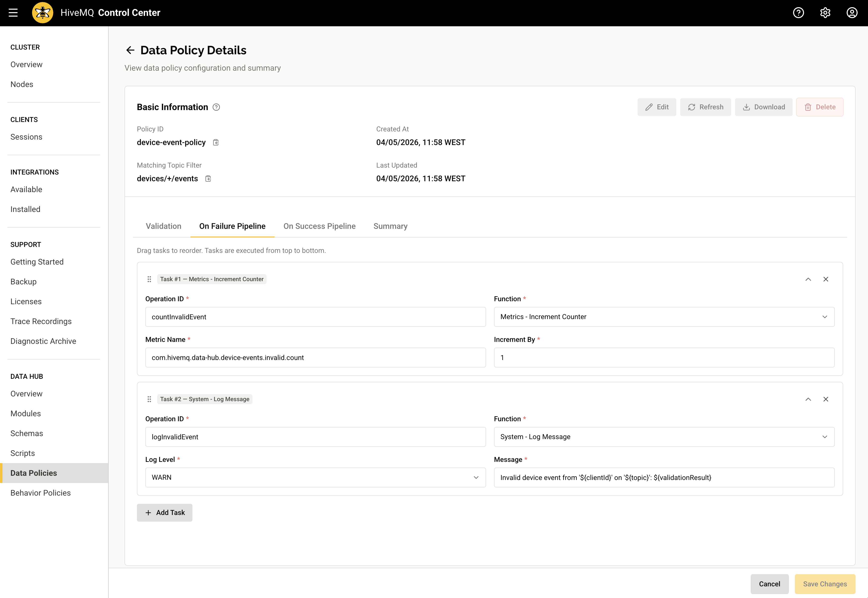This screenshot has height=598, width=868.
Task: Click the Edit button
Action: (657, 107)
